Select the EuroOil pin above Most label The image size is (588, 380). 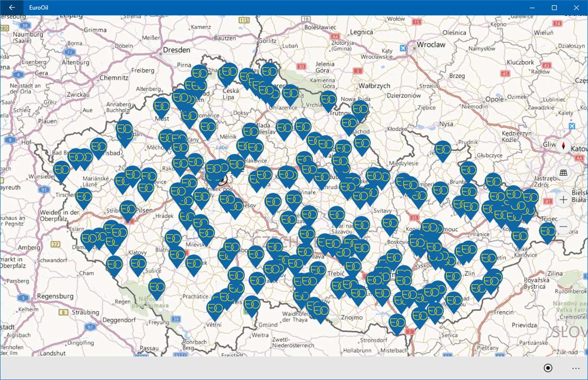point(161,107)
